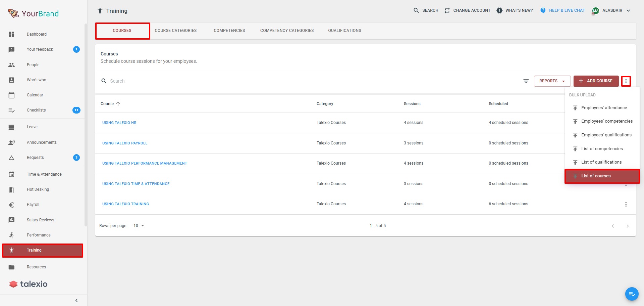
Task: Open the Reports dropdown
Action: (x=552, y=81)
